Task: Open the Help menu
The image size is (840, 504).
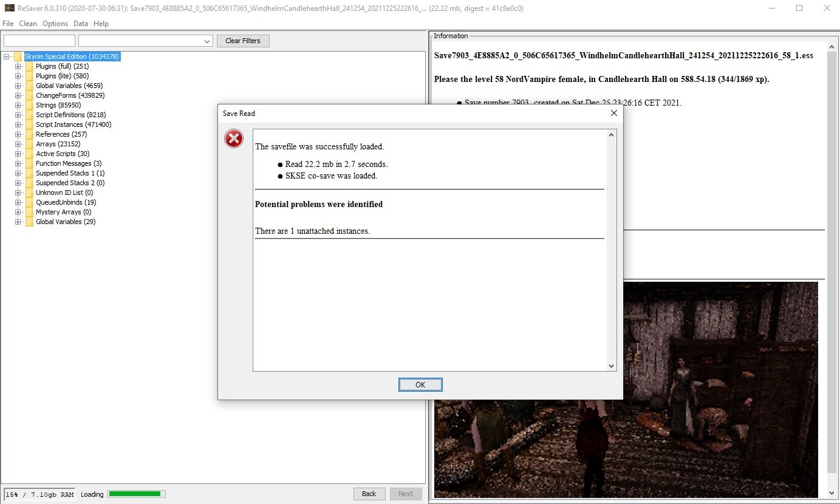Action: click(101, 24)
